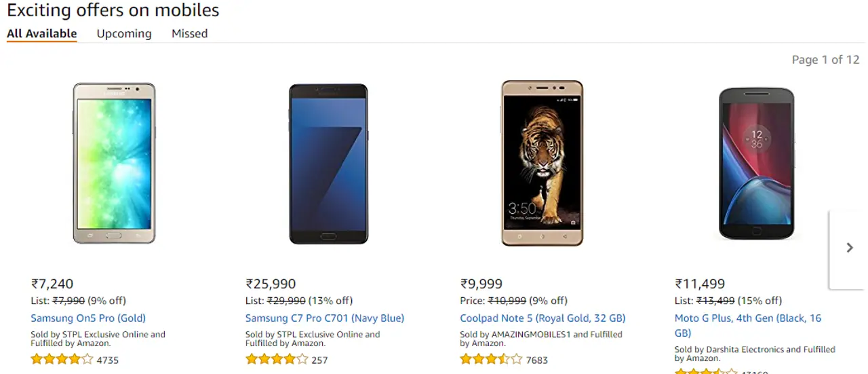The width and height of the screenshot is (868, 374).
Task: Click the Coolpad Note 5 phone image
Action: pyautogui.click(x=542, y=163)
